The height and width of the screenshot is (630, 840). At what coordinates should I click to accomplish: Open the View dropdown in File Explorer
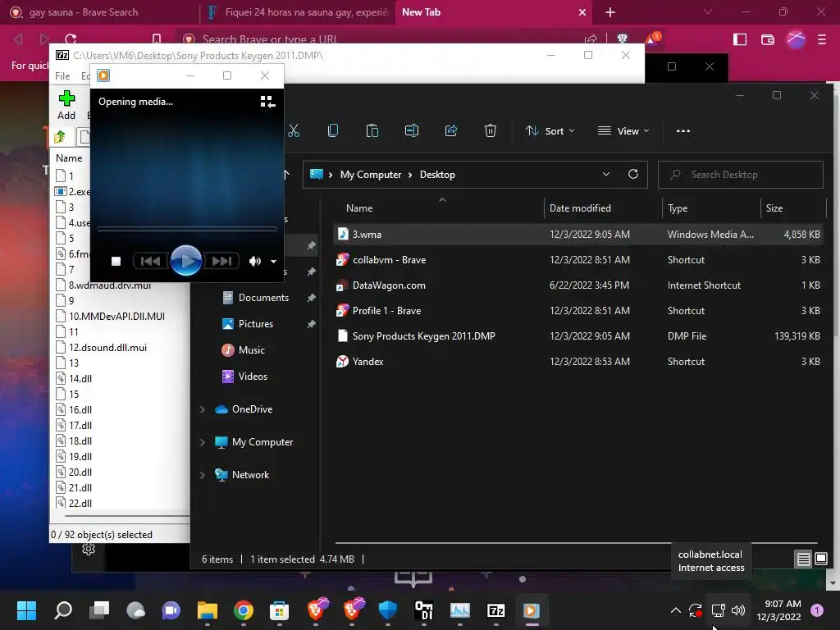tap(623, 130)
